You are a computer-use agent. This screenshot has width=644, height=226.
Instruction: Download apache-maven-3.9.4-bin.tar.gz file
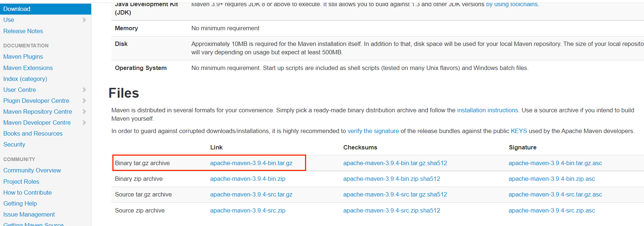[251, 163]
